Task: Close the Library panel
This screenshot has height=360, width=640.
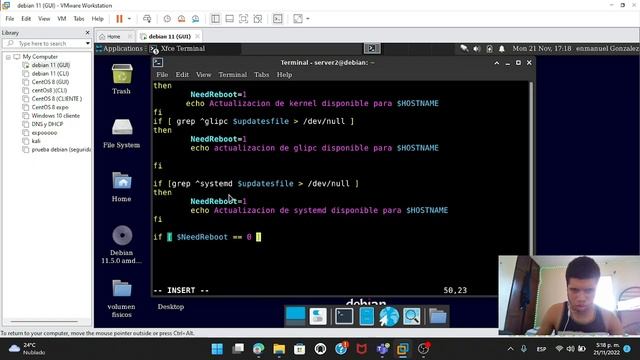Action: (x=87, y=33)
